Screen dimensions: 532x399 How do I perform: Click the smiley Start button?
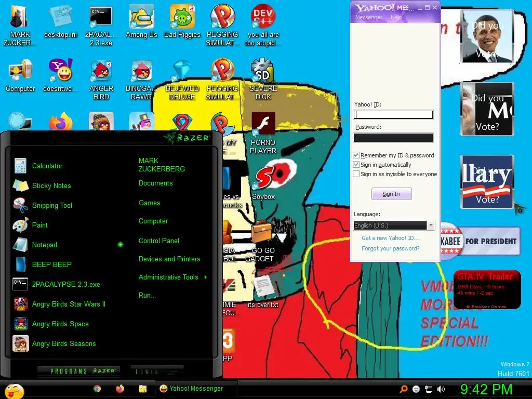14,391
